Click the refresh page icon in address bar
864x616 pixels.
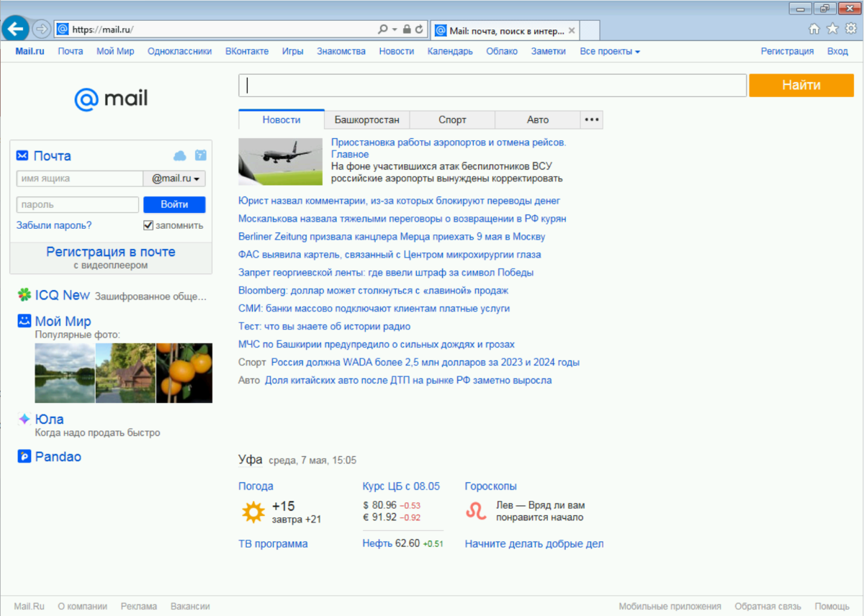tap(419, 30)
